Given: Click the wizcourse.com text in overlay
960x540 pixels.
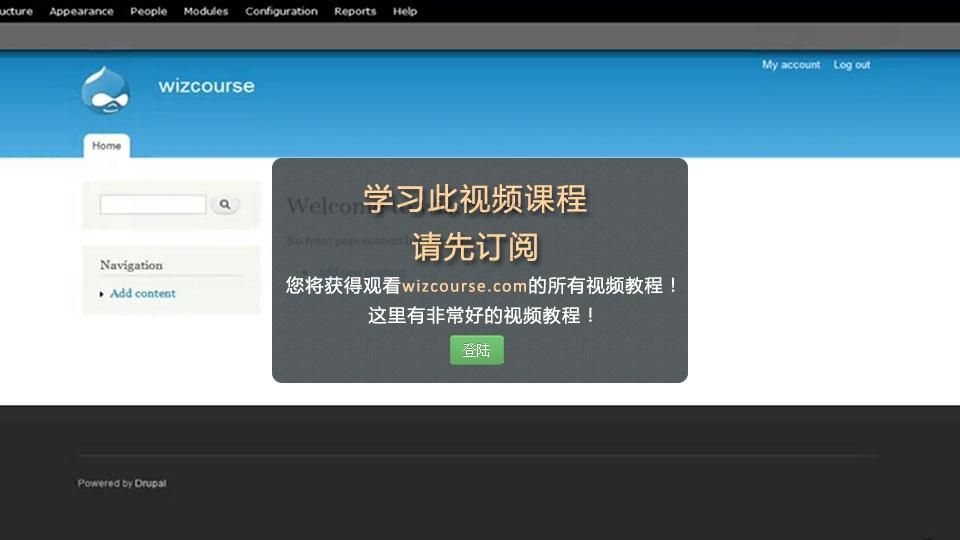Looking at the screenshot, I should click(465, 286).
